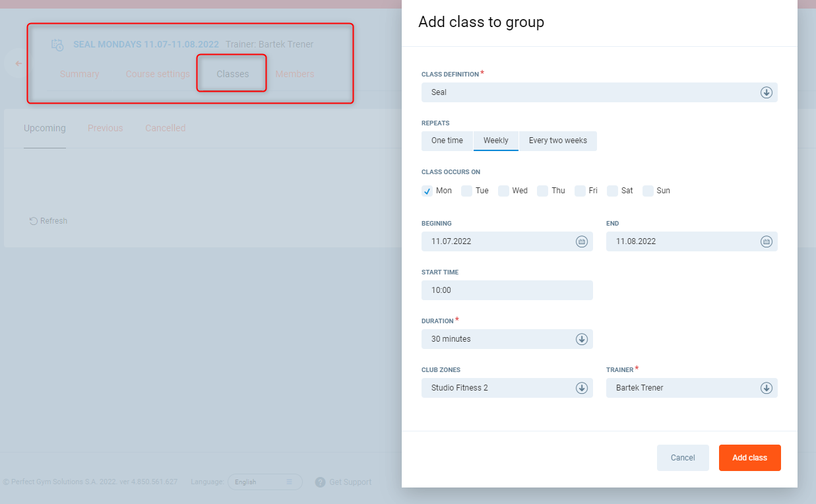This screenshot has width=816, height=504.
Task: Uncheck the Mon checkbox
Action: [427, 191]
